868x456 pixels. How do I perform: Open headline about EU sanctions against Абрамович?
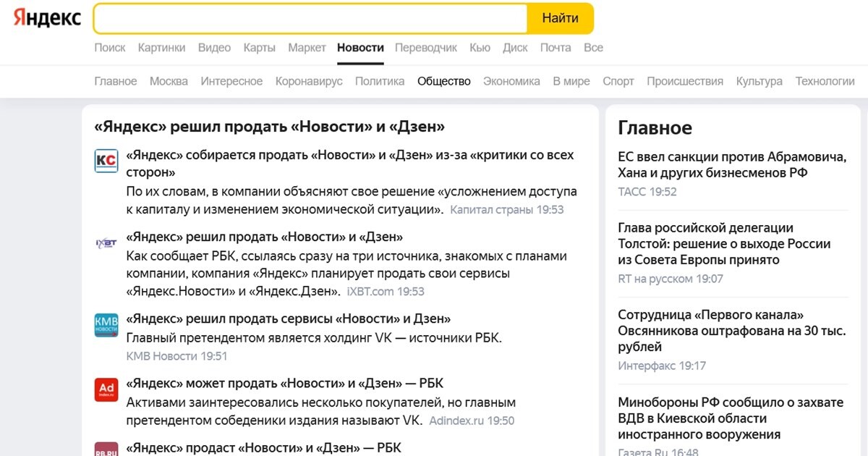tap(732, 164)
